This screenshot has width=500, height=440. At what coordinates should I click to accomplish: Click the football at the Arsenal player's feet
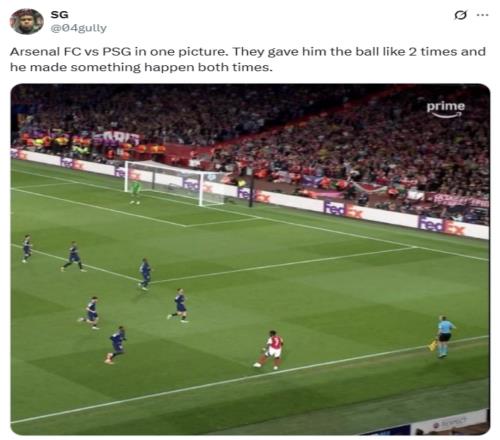(x=257, y=365)
